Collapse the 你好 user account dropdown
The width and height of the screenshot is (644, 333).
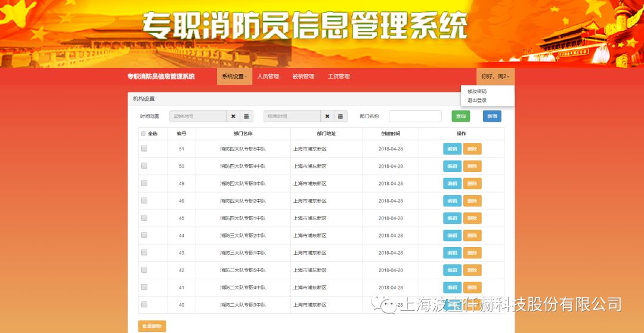click(495, 76)
